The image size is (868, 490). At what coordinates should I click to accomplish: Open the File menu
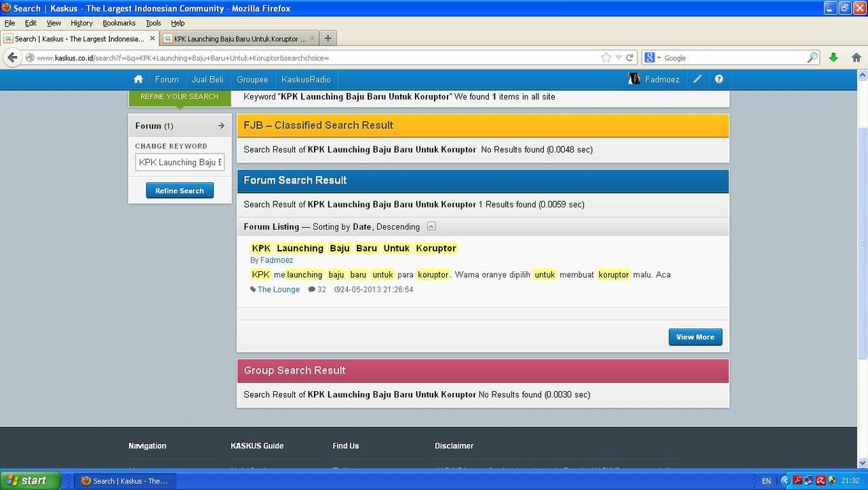click(x=9, y=23)
